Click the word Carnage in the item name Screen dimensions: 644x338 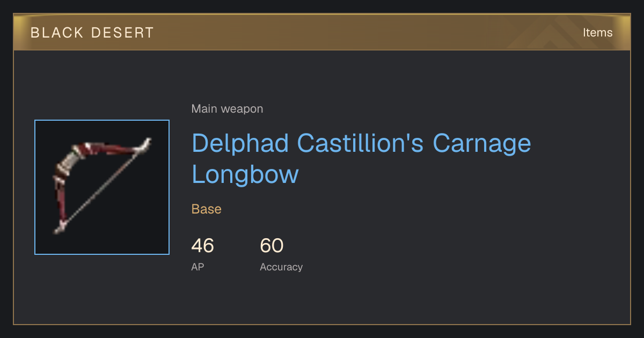pos(482,143)
